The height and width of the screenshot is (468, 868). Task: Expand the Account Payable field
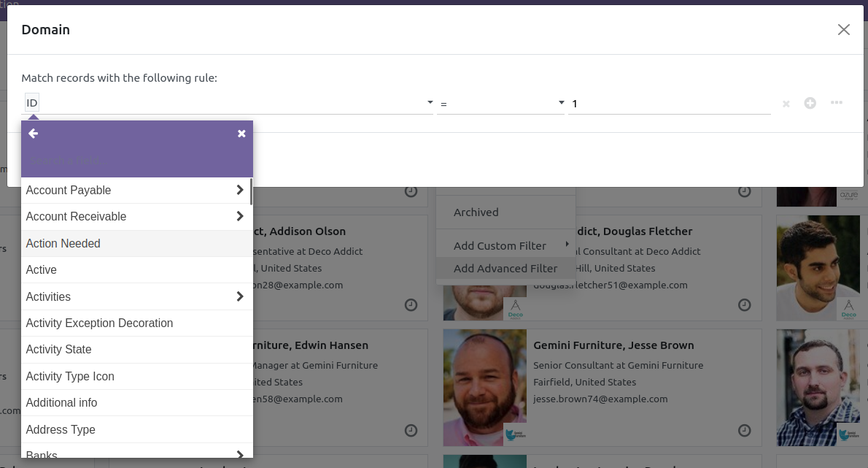pos(239,190)
